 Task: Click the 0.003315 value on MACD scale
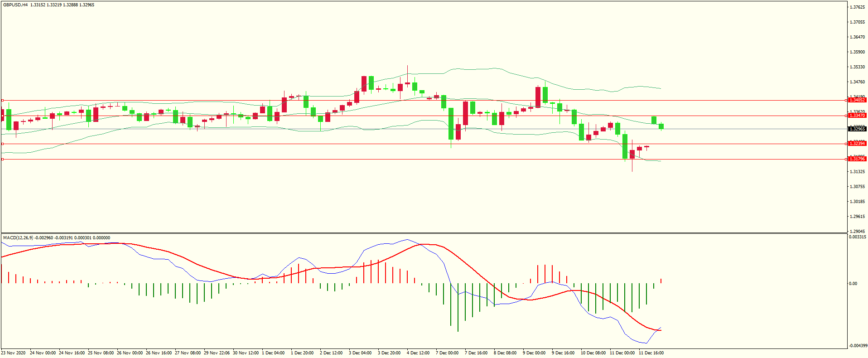tap(857, 237)
